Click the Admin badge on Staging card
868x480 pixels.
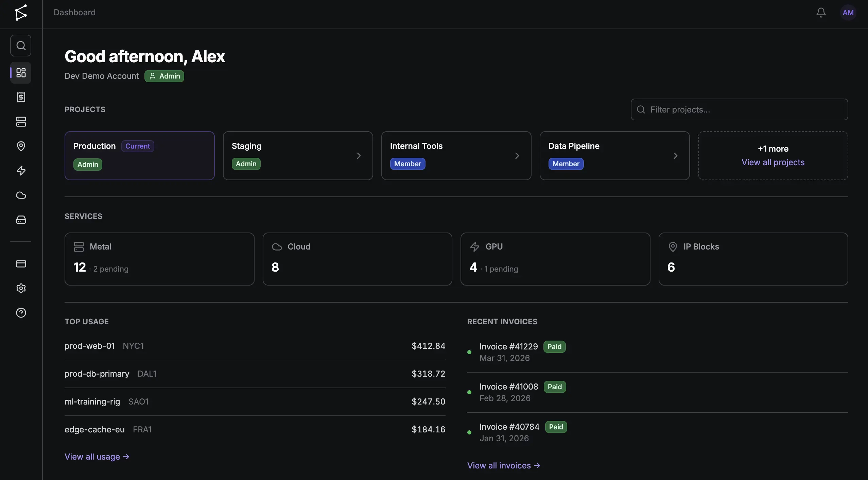[x=246, y=164]
